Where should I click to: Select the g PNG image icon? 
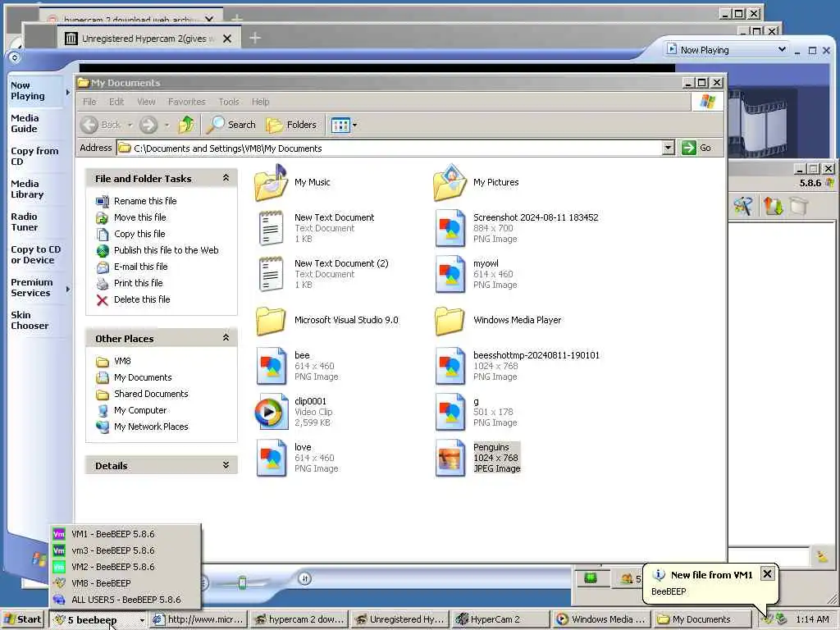(450, 412)
